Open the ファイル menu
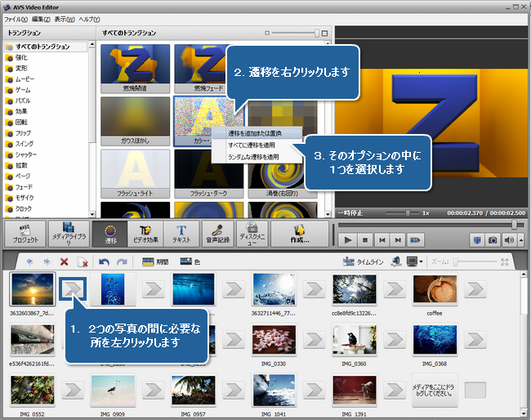531x420 pixels. point(15,18)
